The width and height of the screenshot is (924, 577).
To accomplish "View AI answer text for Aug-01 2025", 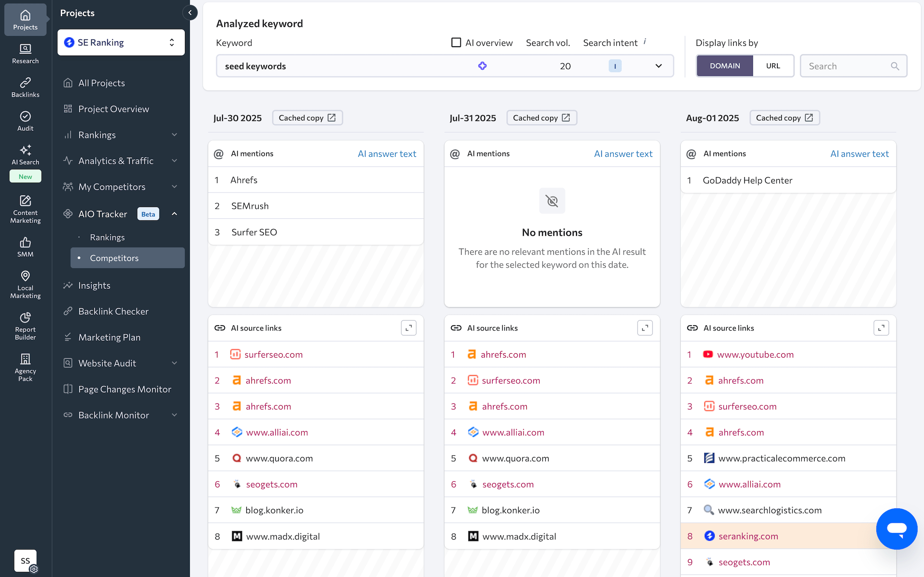I will 860,153.
